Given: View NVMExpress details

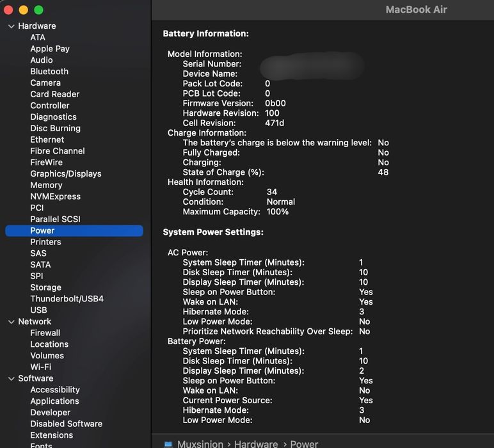Looking at the screenshot, I should pos(56,196).
